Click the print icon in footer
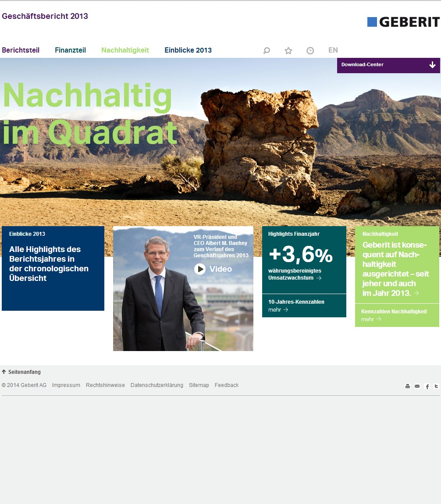The width and height of the screenshot is (441, 504). coord(407,386)
